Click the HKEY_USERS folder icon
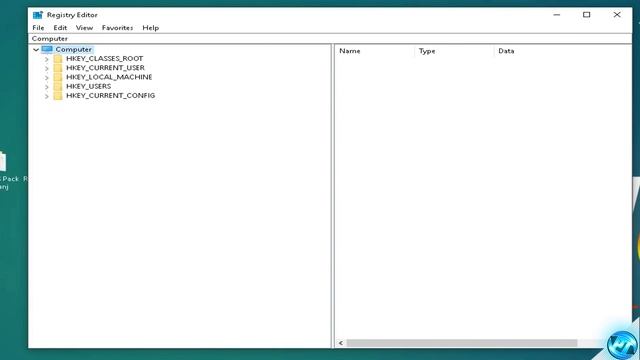The height and width of the screenshot is (360, 640). (58, 87)
